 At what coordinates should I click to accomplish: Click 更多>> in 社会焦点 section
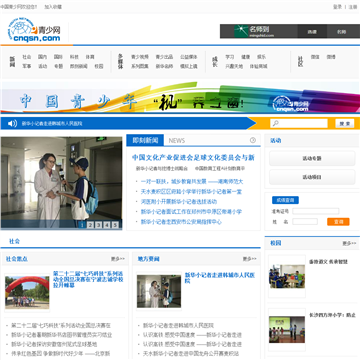click(118, 259)
